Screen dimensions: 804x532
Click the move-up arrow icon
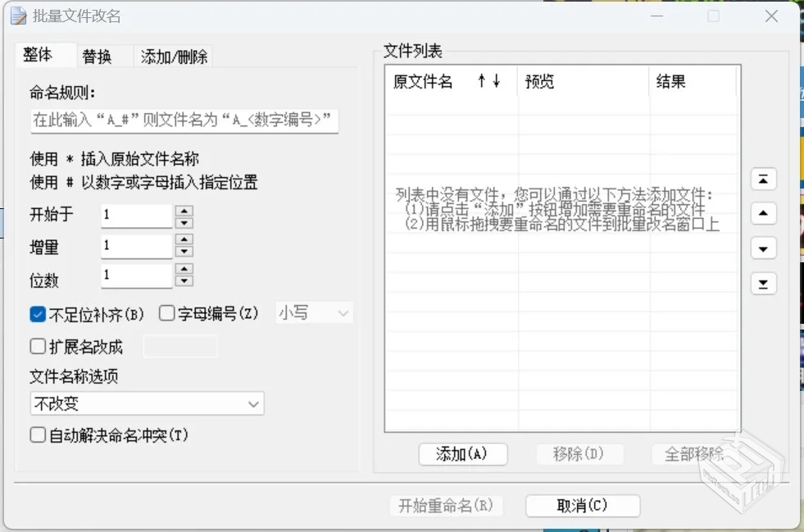(763, 213)
